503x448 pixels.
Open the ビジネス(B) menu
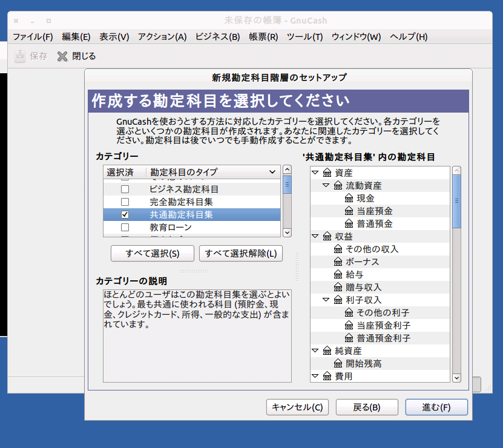click(x=217, y=37)
